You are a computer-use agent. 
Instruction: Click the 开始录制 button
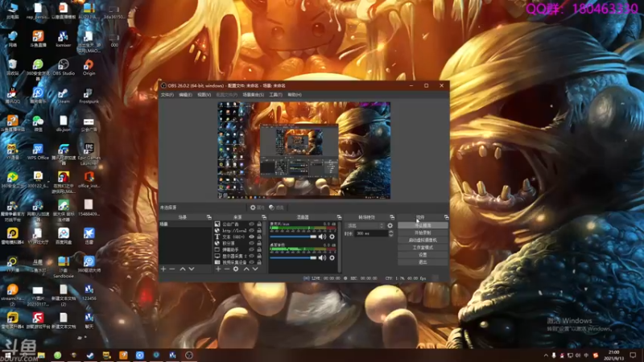pyautogui.click(x=423, y=232)
